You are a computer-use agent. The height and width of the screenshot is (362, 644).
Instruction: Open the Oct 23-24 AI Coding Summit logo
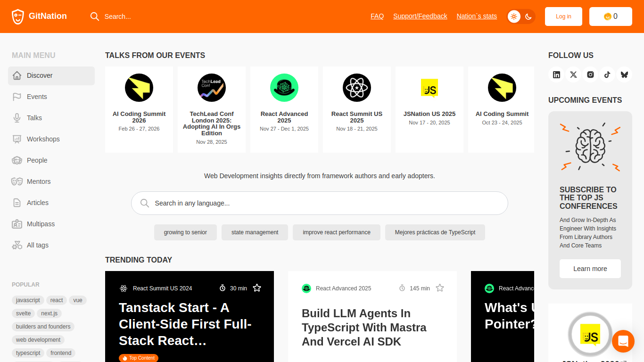pos(502,88)
